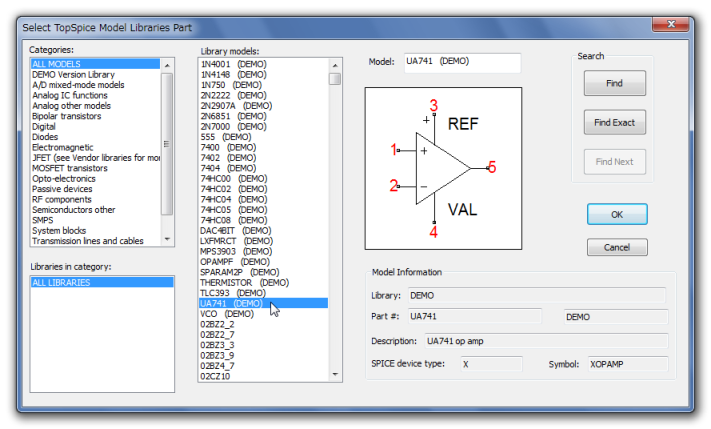Select JFET category entry
Viewport: 711px width, 429px height.
click(95, 158)
